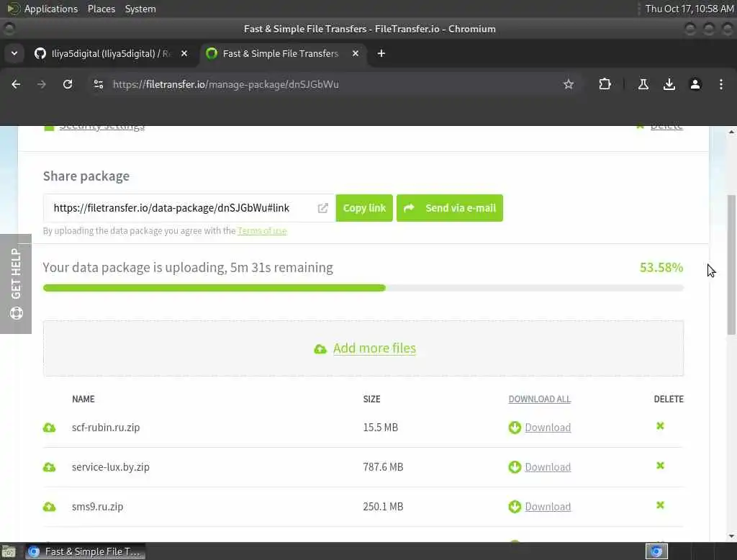This screenshot has height=560, width=737.
Task: Click DOWNLOAD ALL link
Action: 540,399
